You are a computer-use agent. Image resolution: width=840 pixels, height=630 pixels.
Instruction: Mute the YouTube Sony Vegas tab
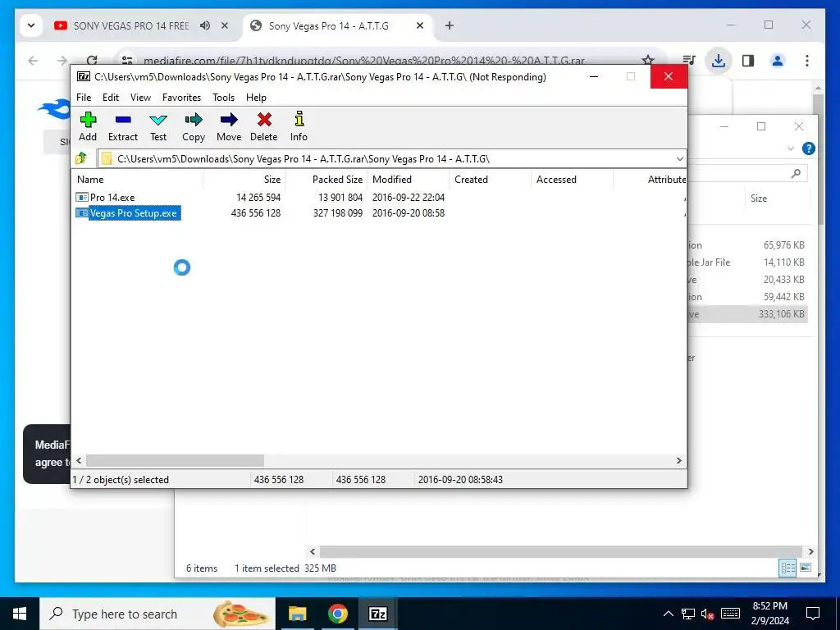point(205,25)
